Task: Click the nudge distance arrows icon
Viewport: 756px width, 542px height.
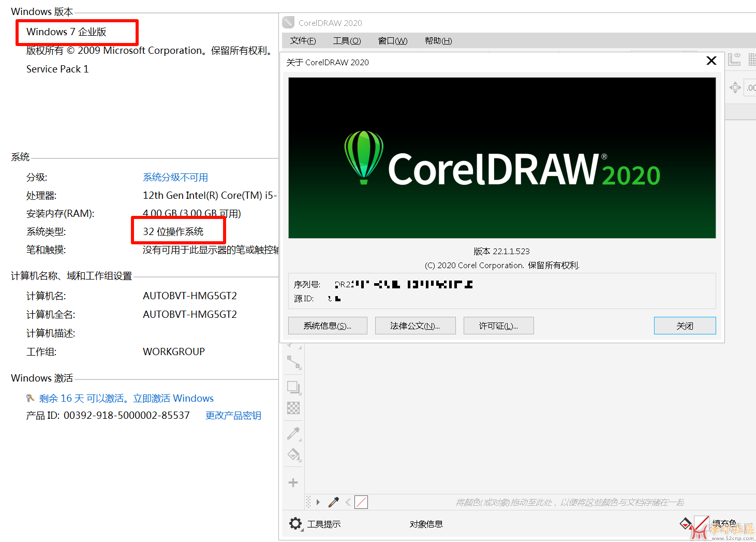Action: click(x=735, y=87)
